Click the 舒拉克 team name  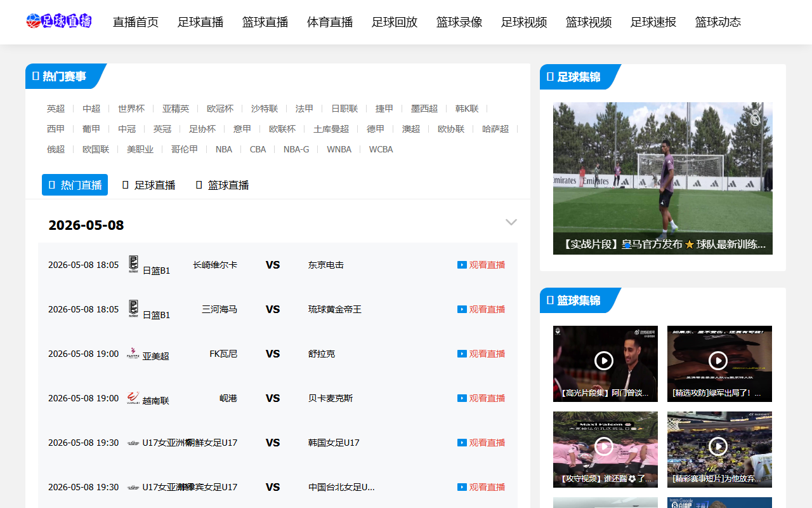click(x=322, y=354)
